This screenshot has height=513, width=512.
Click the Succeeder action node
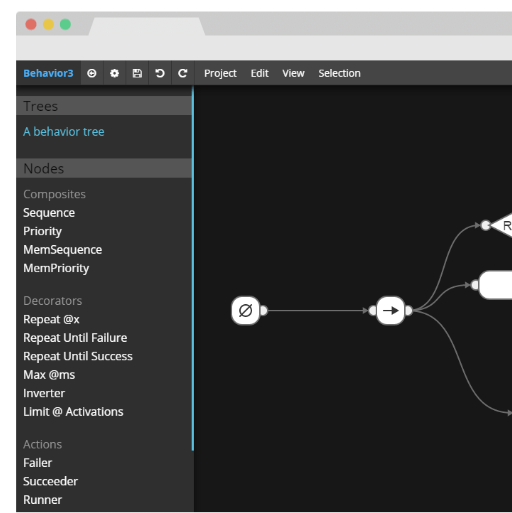click(x=50, y=481)
